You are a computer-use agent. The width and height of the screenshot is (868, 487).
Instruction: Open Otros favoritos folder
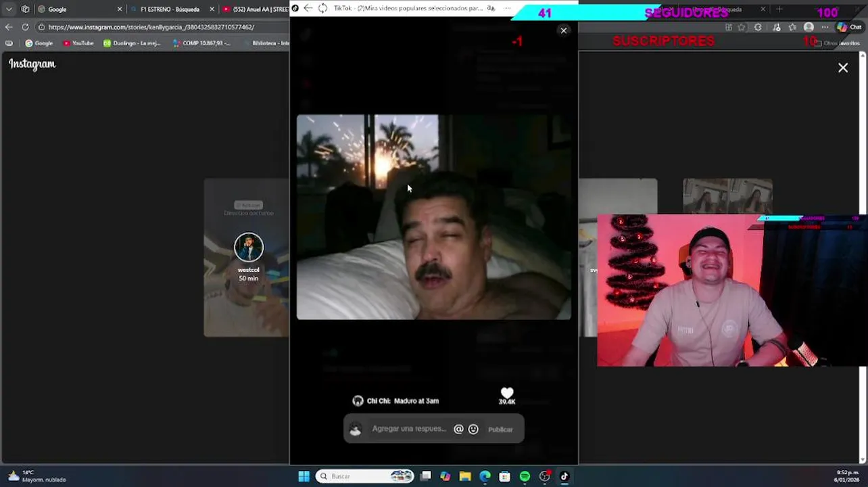click(838, 43)
